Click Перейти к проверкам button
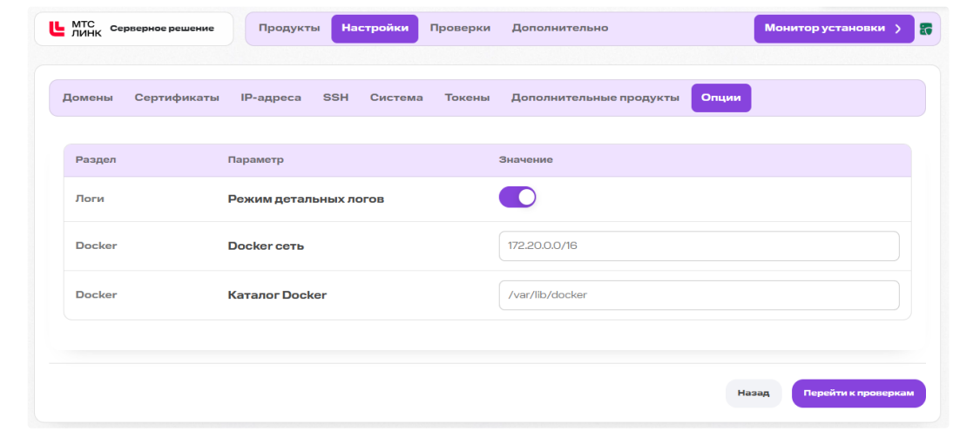 [x=859, y=394]
